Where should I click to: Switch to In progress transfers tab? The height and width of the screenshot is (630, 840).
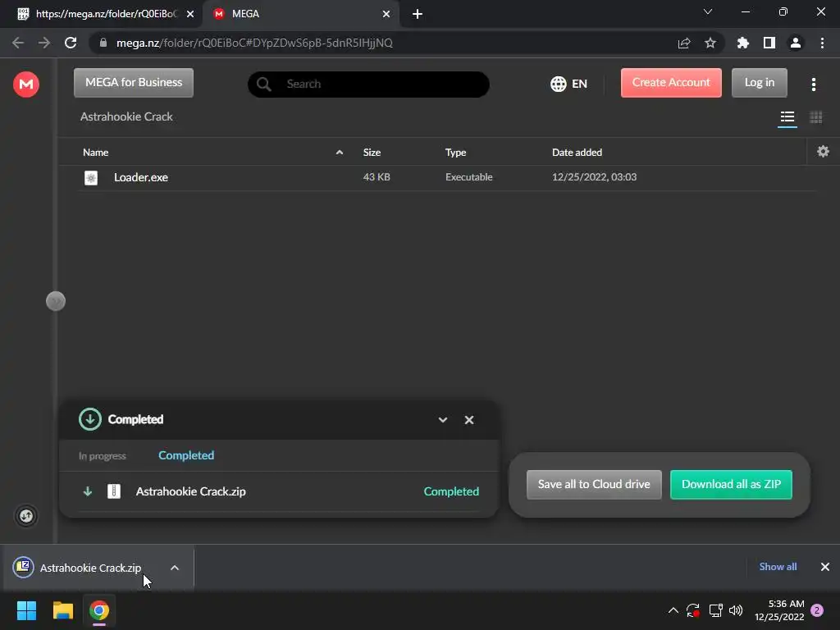(103, 456)
